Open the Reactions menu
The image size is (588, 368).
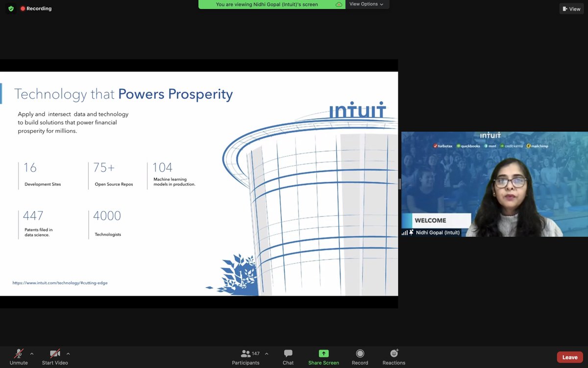[394, 357]
